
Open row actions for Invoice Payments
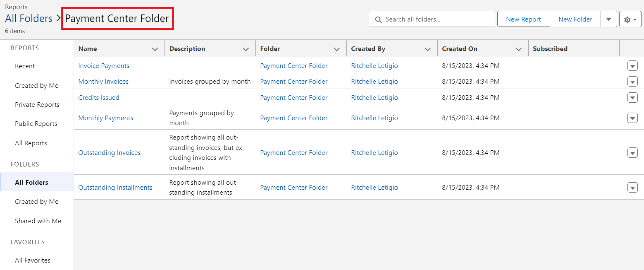tap(632, 66)
